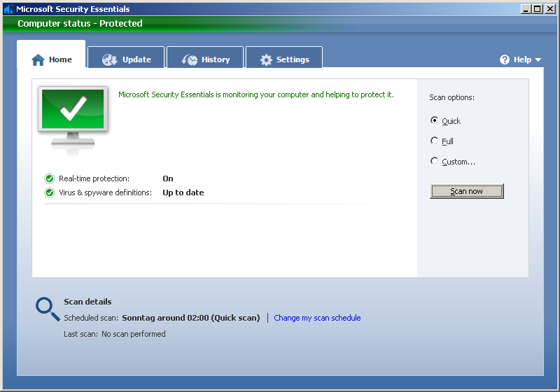Click the blue question mark Help icon
560x392 pixels.
(x=505, y=60)
